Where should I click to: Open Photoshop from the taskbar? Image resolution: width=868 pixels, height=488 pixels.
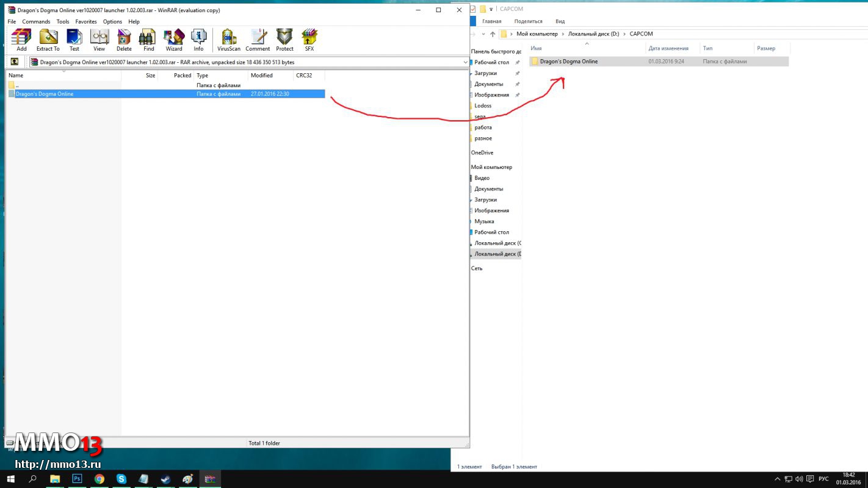pyautogui.click(x=78, y=479)
